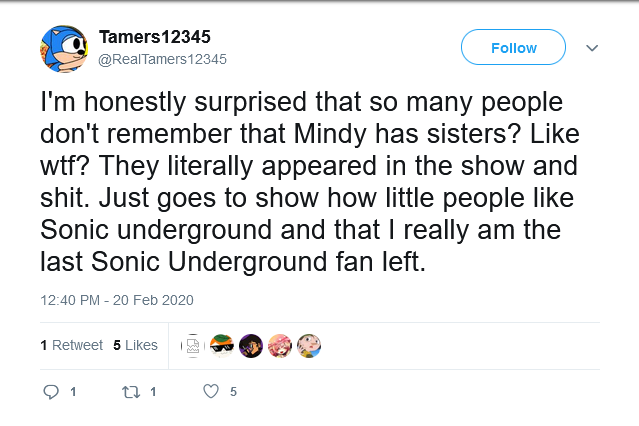
Task: Retweet this tweet using the arrows icon
Action: click(x=130, y=393)
